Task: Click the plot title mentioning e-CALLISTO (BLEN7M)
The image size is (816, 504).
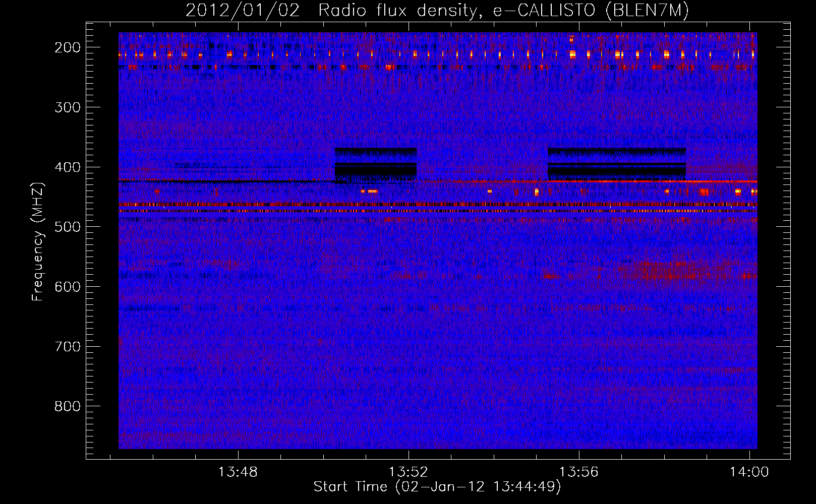Action: (x=437, y=11)
